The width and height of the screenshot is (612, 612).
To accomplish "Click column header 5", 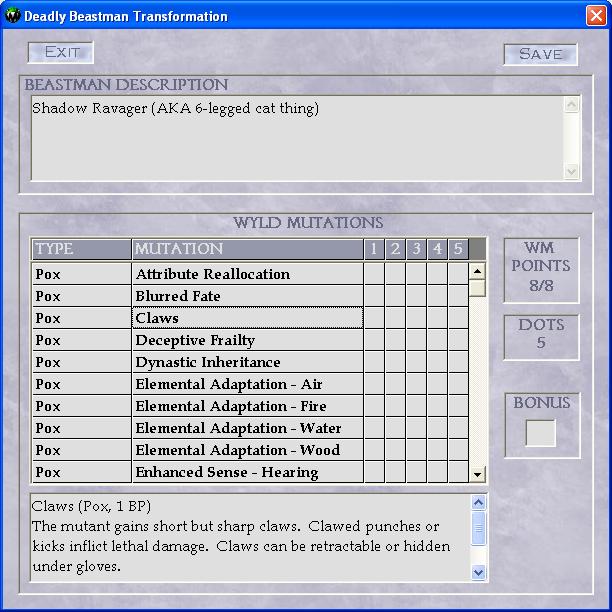I will (458, 249).
